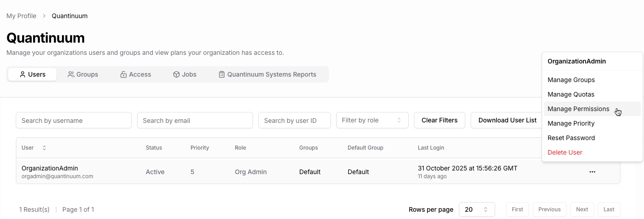Viewport: 644px width, 219px height.
Task: Click into the Search by email field
Action: [x=195, y=120]
